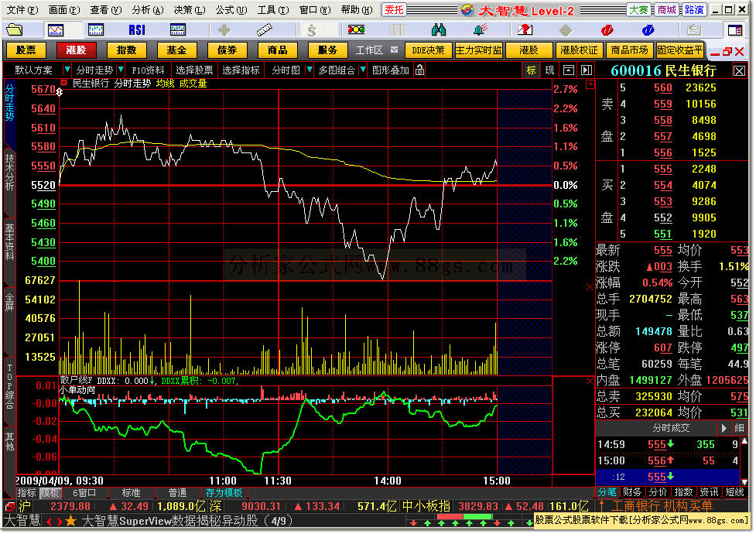
Task: Select the red 港股 category button
Action: click(76, 50)
